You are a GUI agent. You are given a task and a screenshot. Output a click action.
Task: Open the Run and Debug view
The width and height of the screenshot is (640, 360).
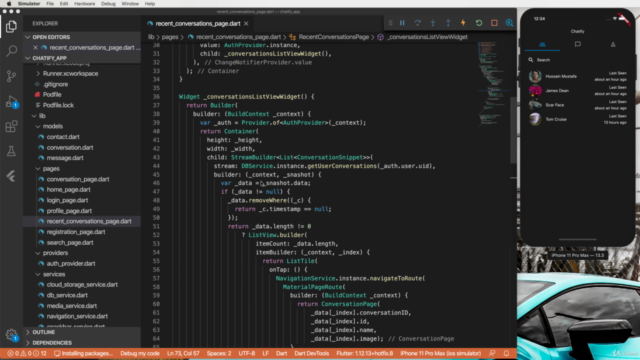11,101
